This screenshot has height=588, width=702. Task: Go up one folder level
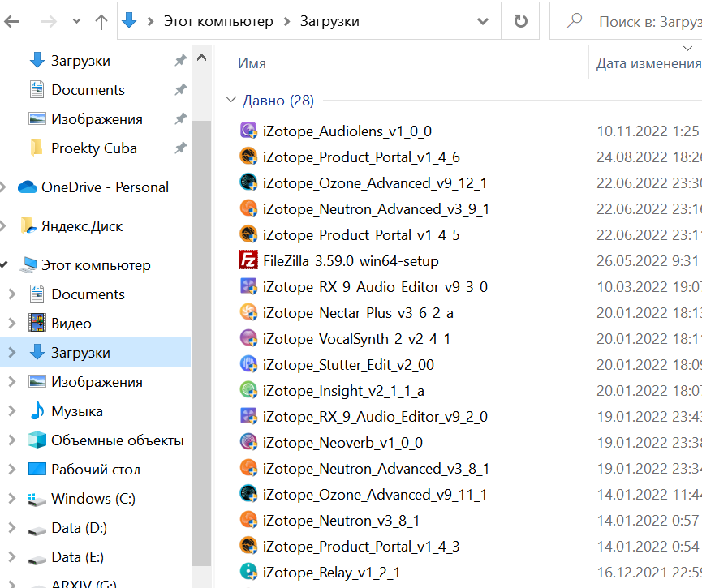tap(101, 21)
